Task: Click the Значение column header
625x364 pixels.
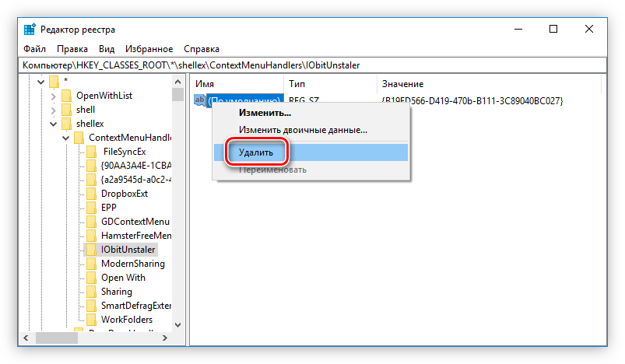Action: click(402, 83)
